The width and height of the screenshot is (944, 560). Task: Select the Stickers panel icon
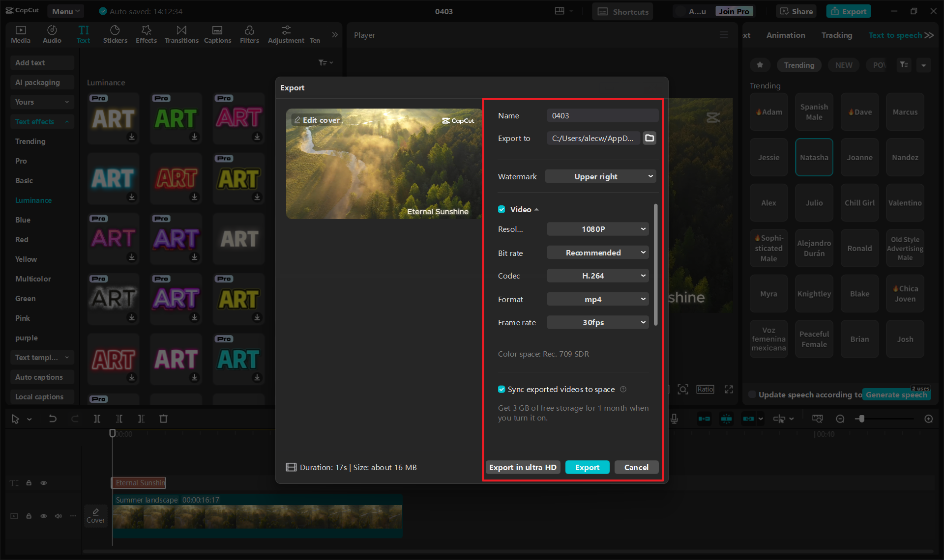coord(115,34)
